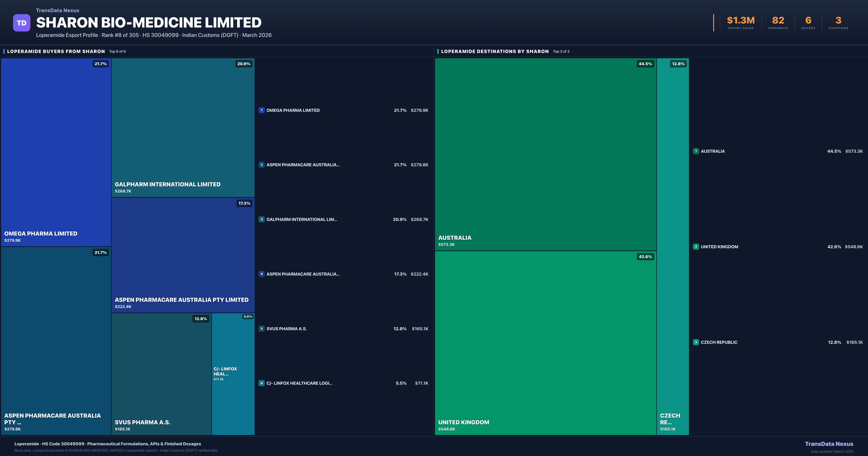Viewport: 868px width, 456px height.
Task: Click the Czech Republic destination strip
Action: [673, 246]
